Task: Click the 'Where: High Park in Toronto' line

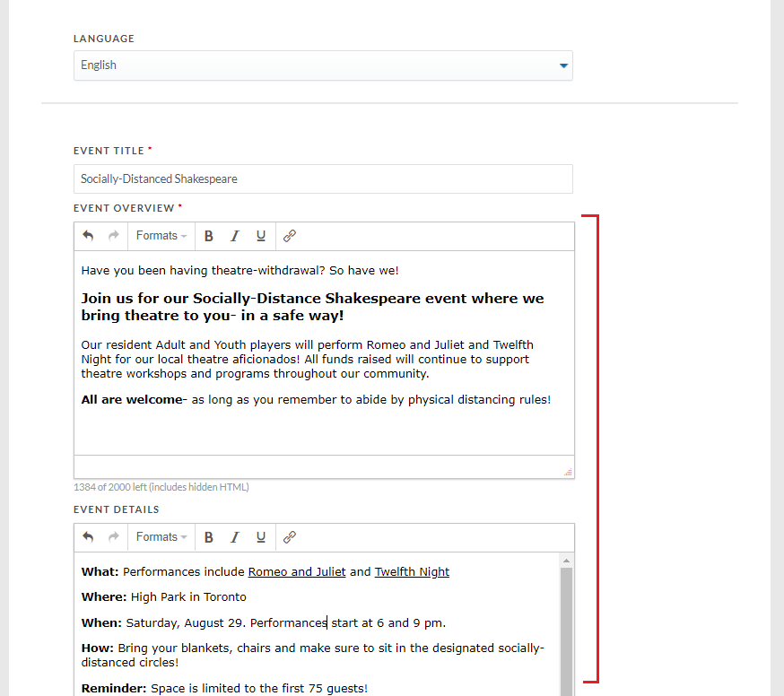Action: (164, 597)
